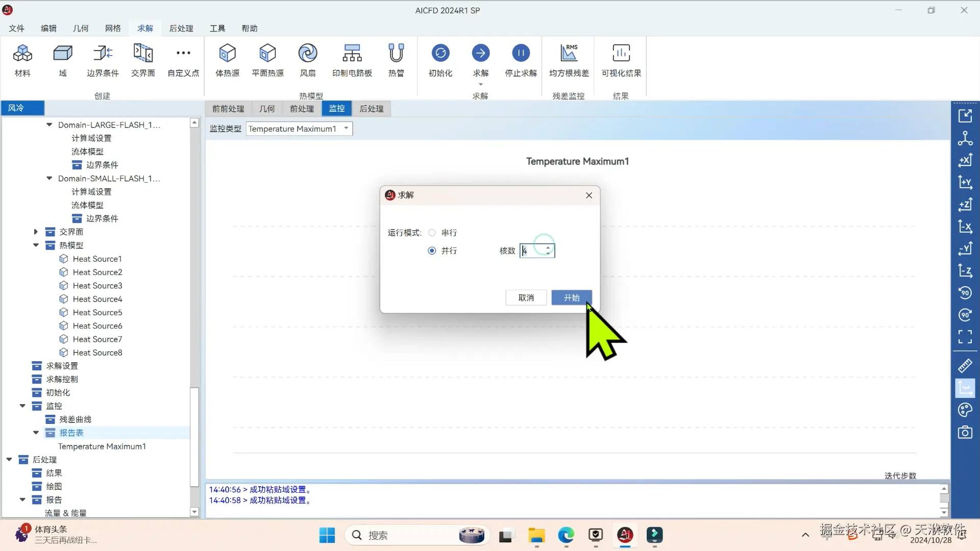Viewport: 980px width, 551px height.
Task: Select the 串行 serial run mode radio button
Action: pyautogui.click(x=432, y=233)
